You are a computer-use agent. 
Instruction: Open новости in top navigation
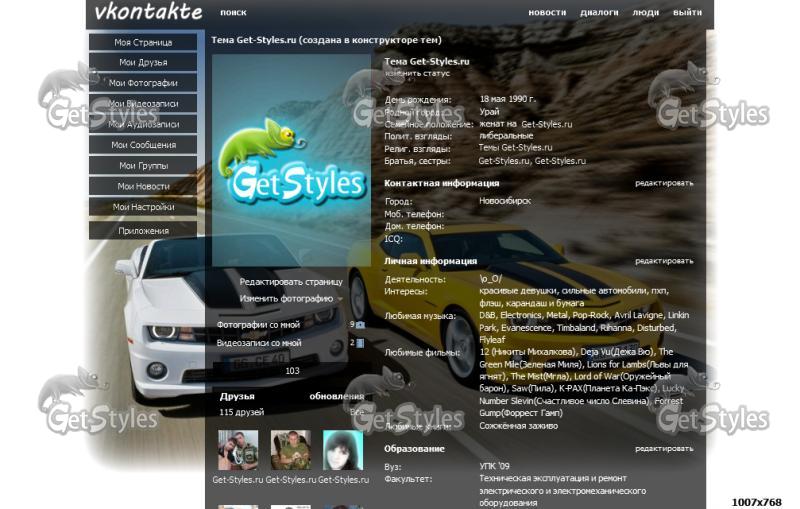tap(547, 12)
